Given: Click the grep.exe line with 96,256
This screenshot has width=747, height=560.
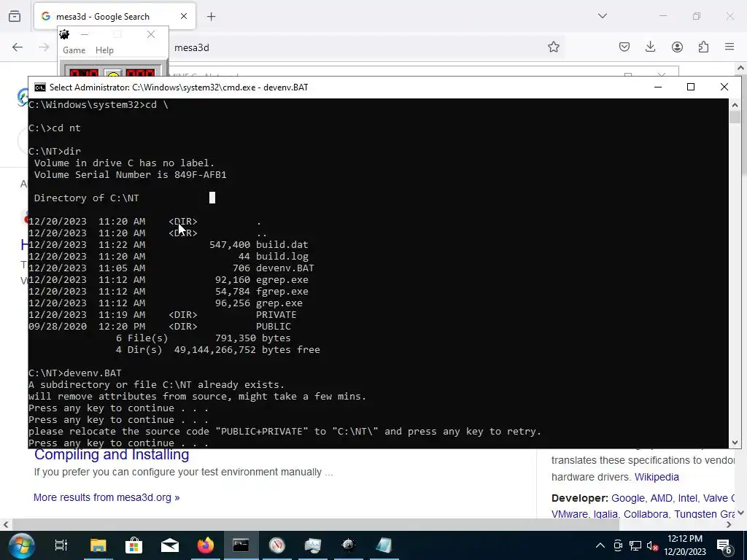Looking at the screenshot, I should pyautogui.click(x=166, y=303).
